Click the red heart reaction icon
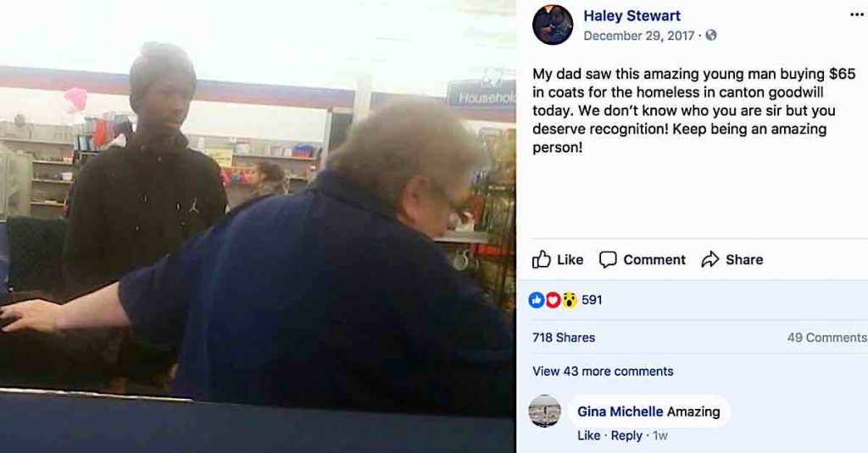Image resolution: width=868 pixels, height=453 pixels. 553,300
